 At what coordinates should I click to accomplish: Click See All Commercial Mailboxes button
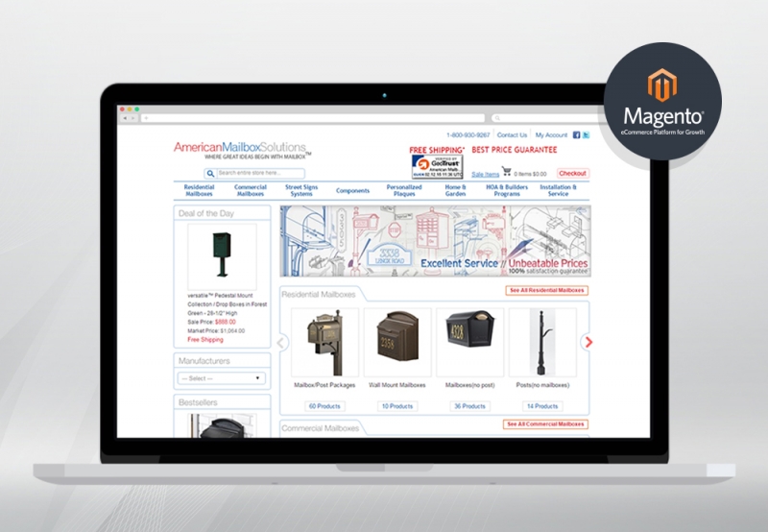tap(545, 424)
